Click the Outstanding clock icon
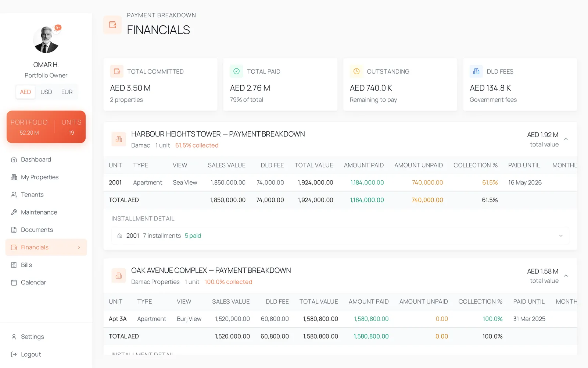 click(356, 71)
